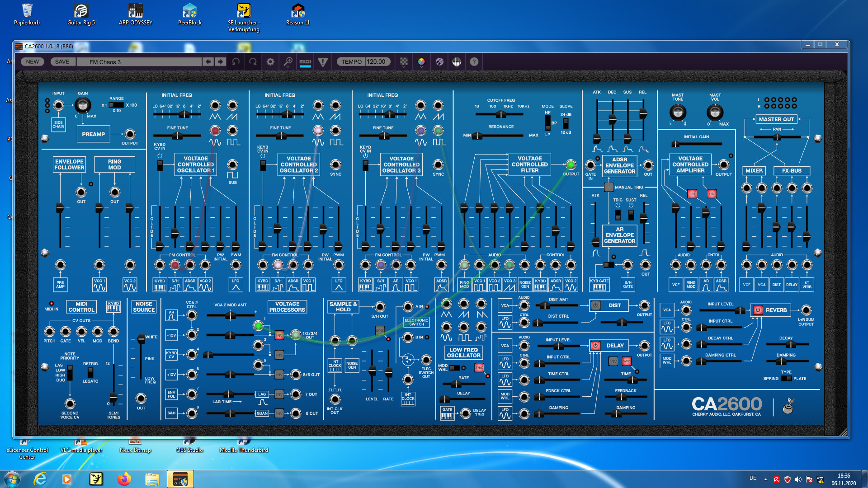Load next preset with right arrow
Viewport: 868px width, 488px height.
tap(220, 62)
